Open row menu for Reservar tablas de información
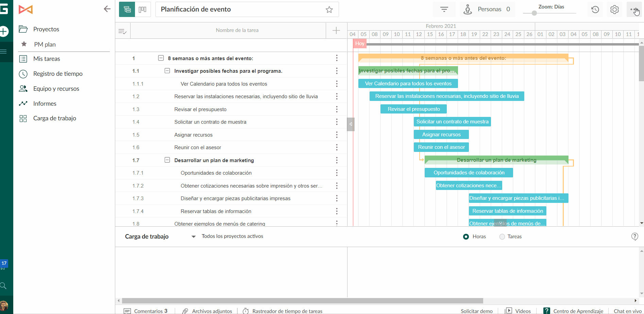 tap(337, 211)
